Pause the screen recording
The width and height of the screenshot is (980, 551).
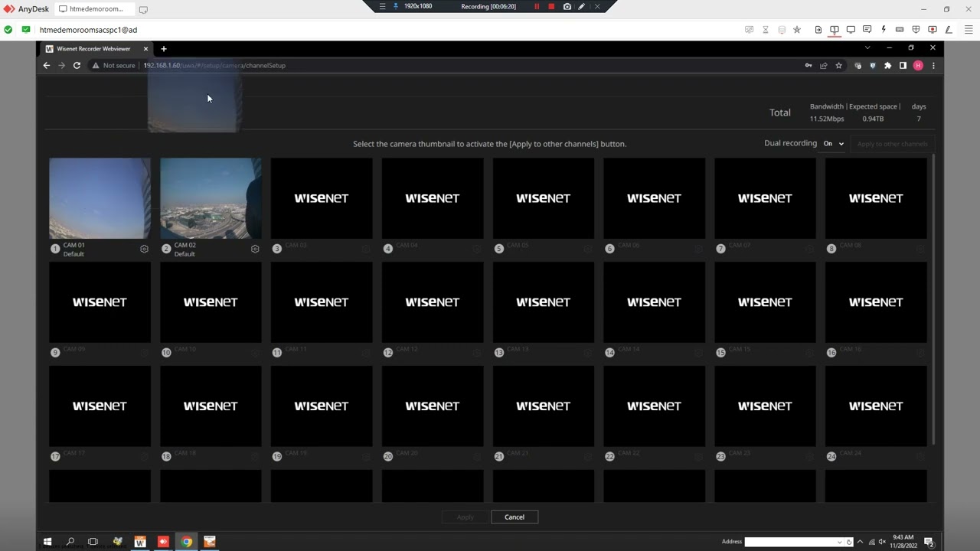pyautogui.click(x=536, y=6)
